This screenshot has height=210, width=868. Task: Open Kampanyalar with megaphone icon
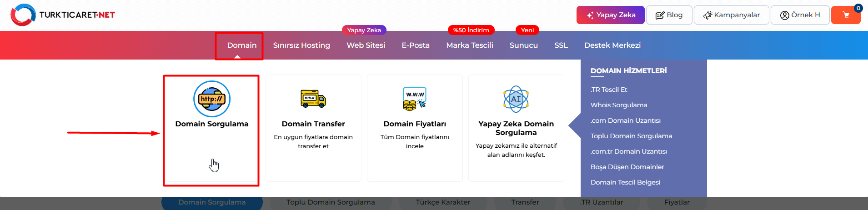click(x=731, y=15)
